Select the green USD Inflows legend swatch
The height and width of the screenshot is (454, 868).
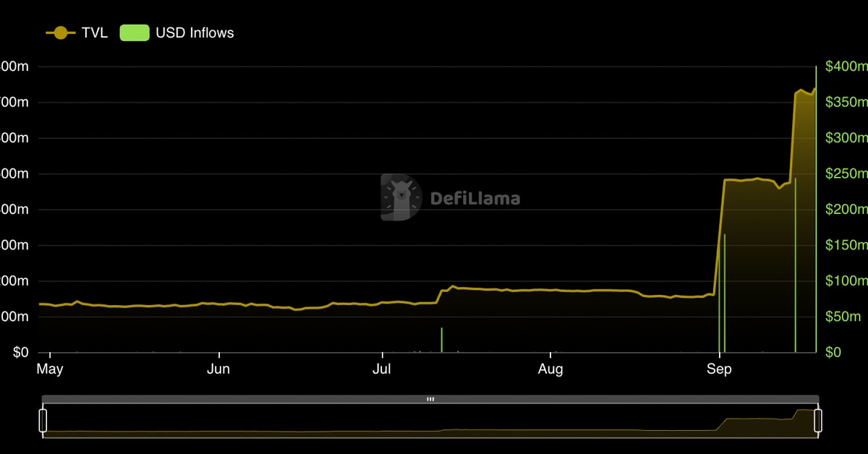coord(135,33)
